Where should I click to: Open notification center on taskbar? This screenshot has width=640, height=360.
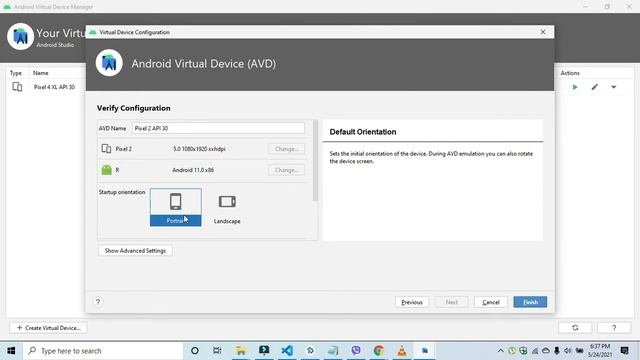(x=624, y=351)
